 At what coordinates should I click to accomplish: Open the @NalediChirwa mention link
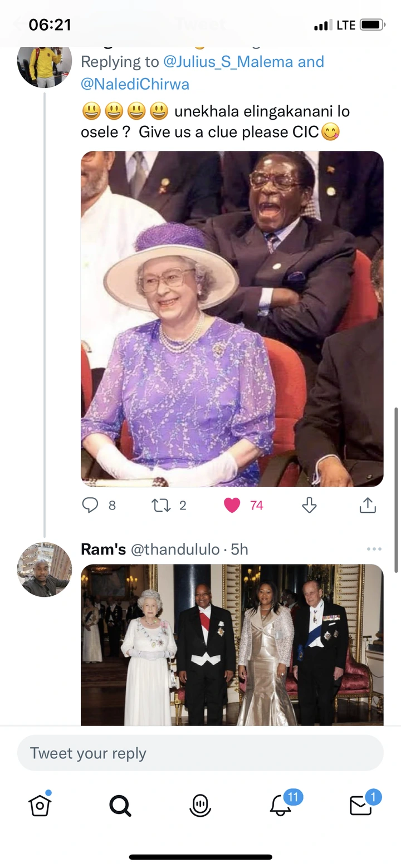pos(135,85)
